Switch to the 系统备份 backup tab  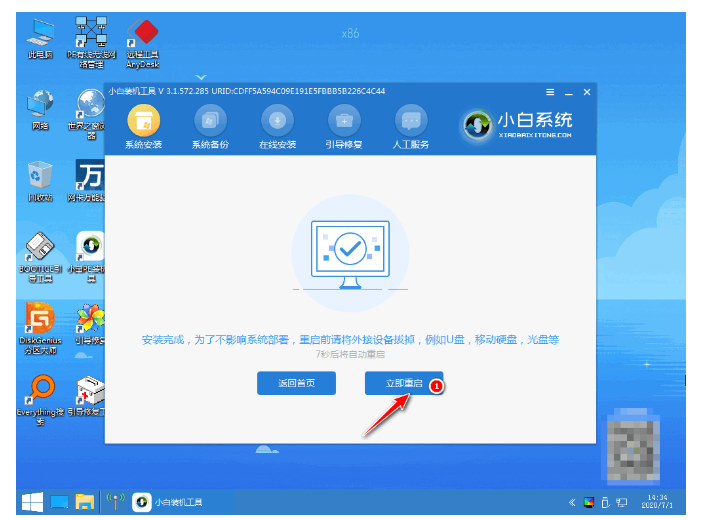coord(210,127)
